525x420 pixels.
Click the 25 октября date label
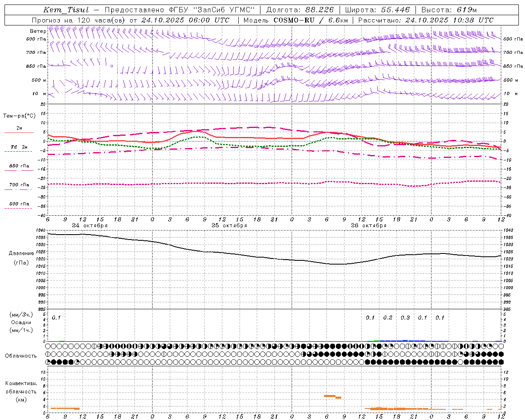(x=229, y=226)
